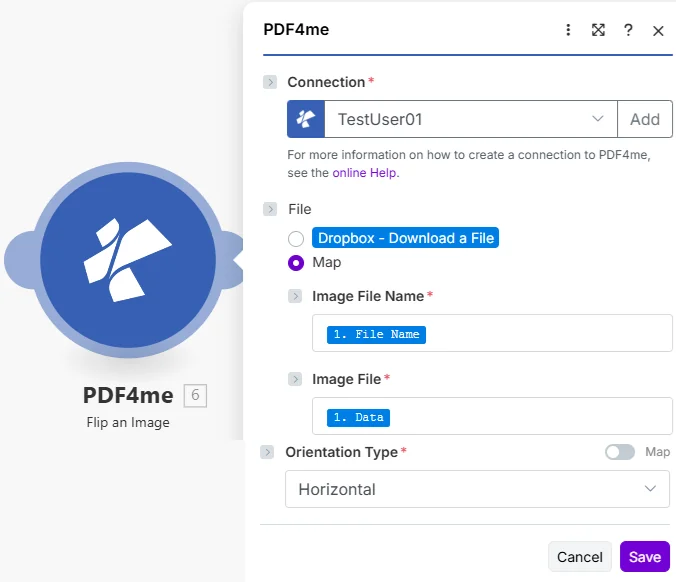Viewport: 676px width, 582px height.
Task: Expand the Image File Name chevron
Action: coord(295,296)
